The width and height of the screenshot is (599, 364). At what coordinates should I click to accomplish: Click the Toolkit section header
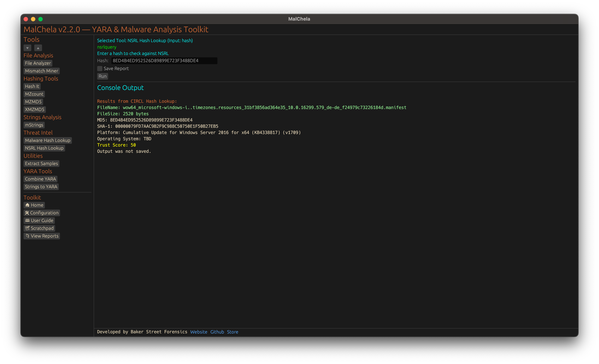(x=32, y=197)
